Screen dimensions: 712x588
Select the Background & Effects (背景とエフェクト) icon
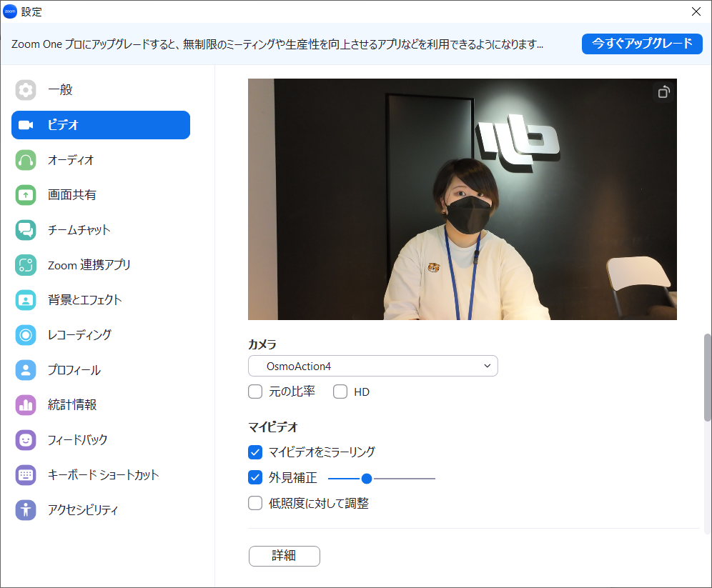pos(26,300)
